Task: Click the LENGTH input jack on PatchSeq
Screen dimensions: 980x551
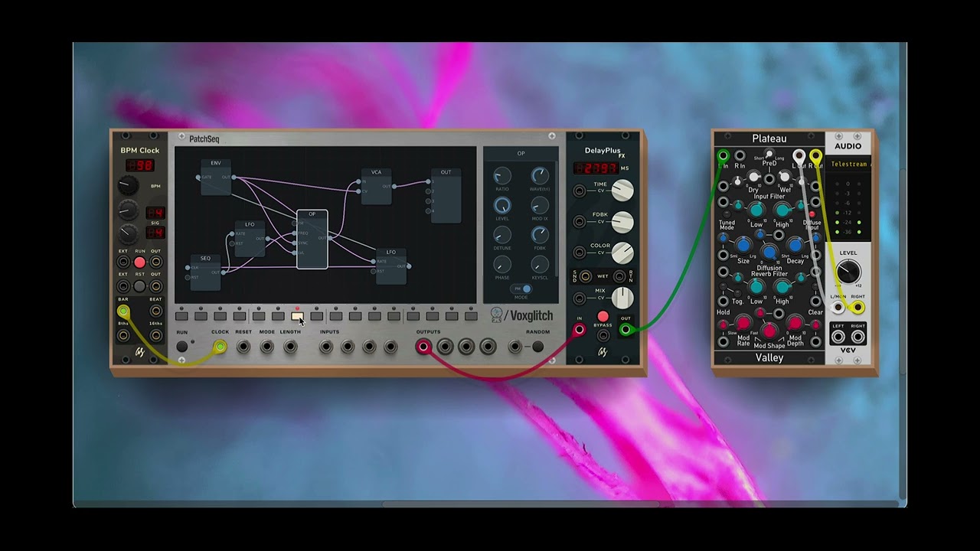Action: [x=290, y=347]
